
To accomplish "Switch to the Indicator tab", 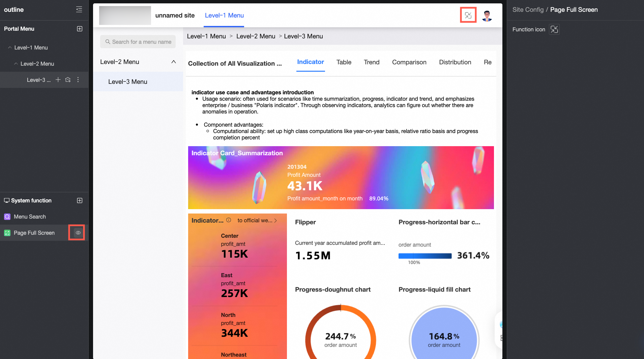I will coord(311,62).
